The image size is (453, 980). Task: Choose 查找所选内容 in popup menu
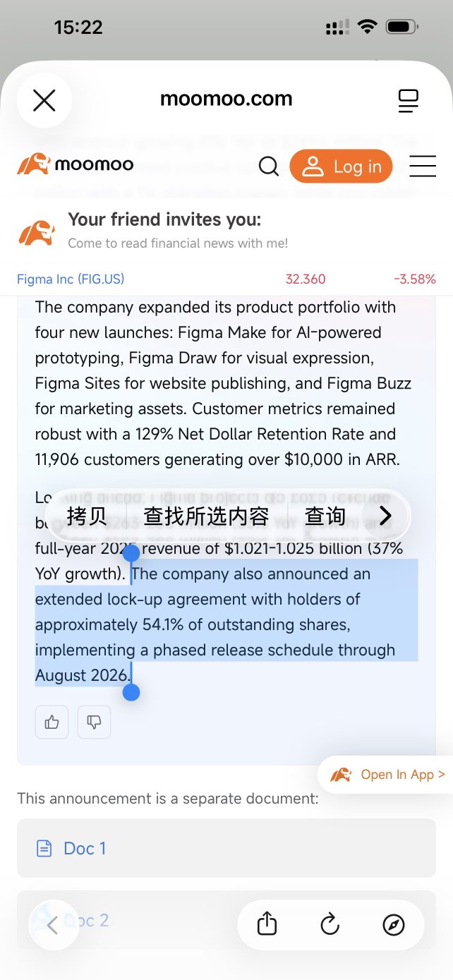[207, 516]
